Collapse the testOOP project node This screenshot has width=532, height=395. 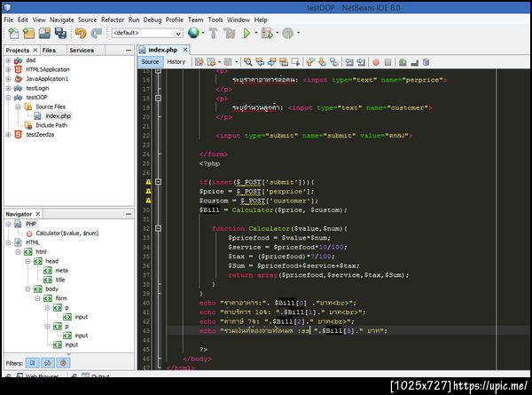[x=8, y=98]
